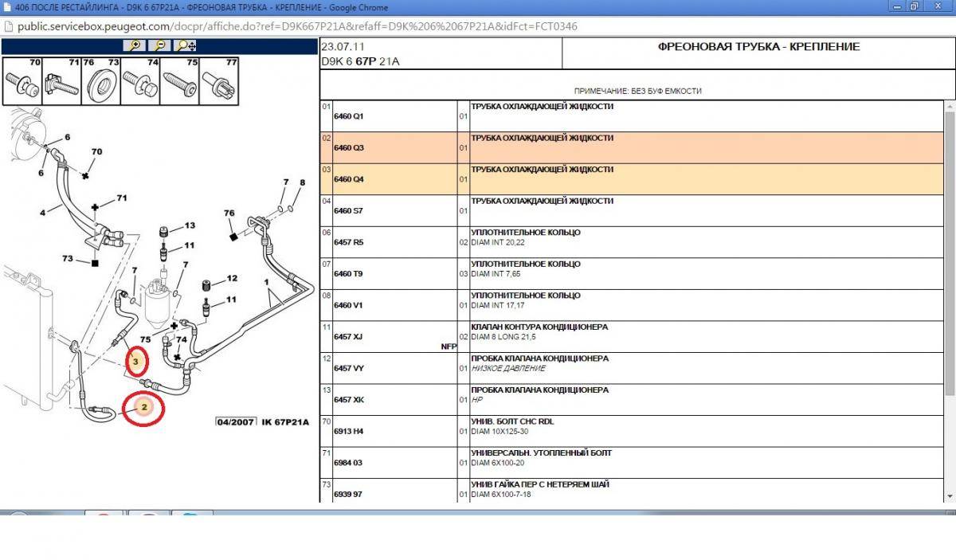Click the zoom in magnifier icon
Image resolution: width=956 pixels, height=560 pixels.
point(135,45)
